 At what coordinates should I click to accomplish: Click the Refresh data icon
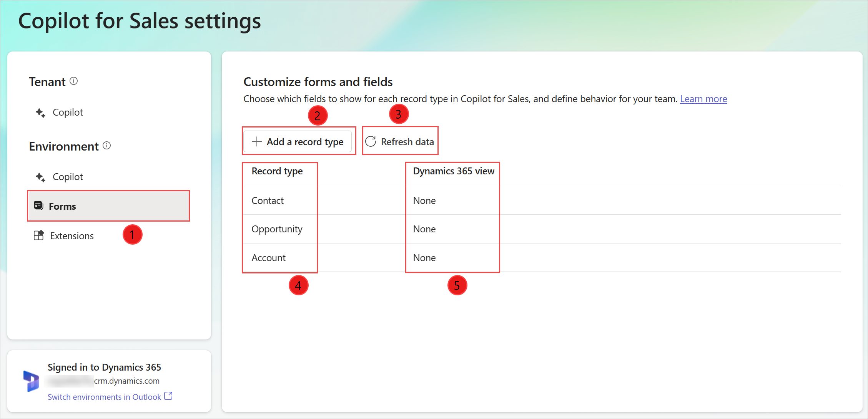[x=371, y=142]
